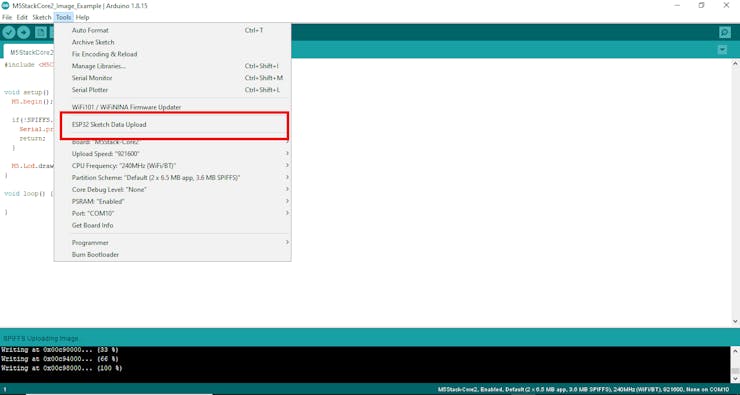Click console line 'Writing at 0x00e98000... (100 %)'

(61, 368)
